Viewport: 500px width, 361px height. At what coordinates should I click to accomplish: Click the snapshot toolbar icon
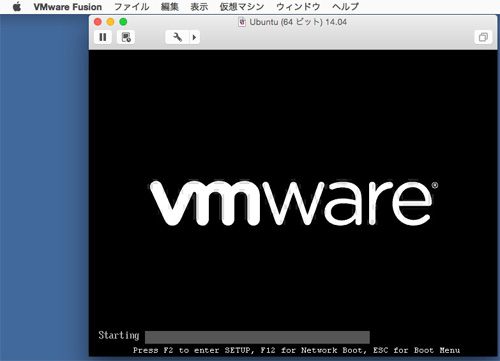click(x=126, y=37)
